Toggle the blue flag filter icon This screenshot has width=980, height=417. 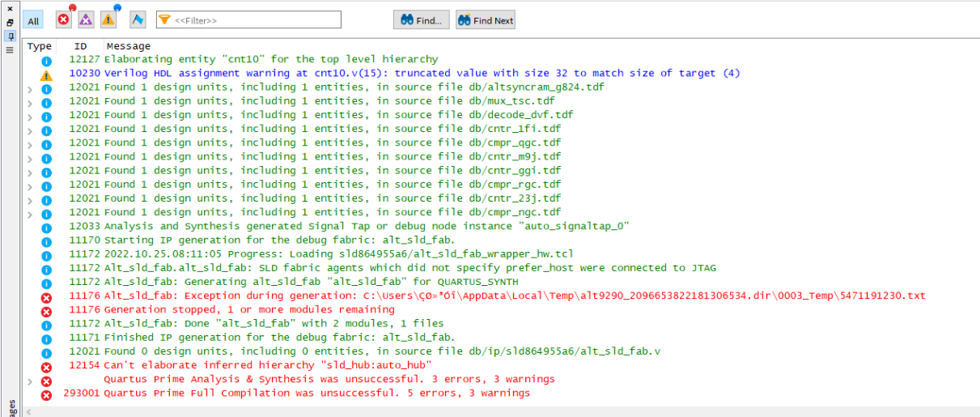[137, 19]
